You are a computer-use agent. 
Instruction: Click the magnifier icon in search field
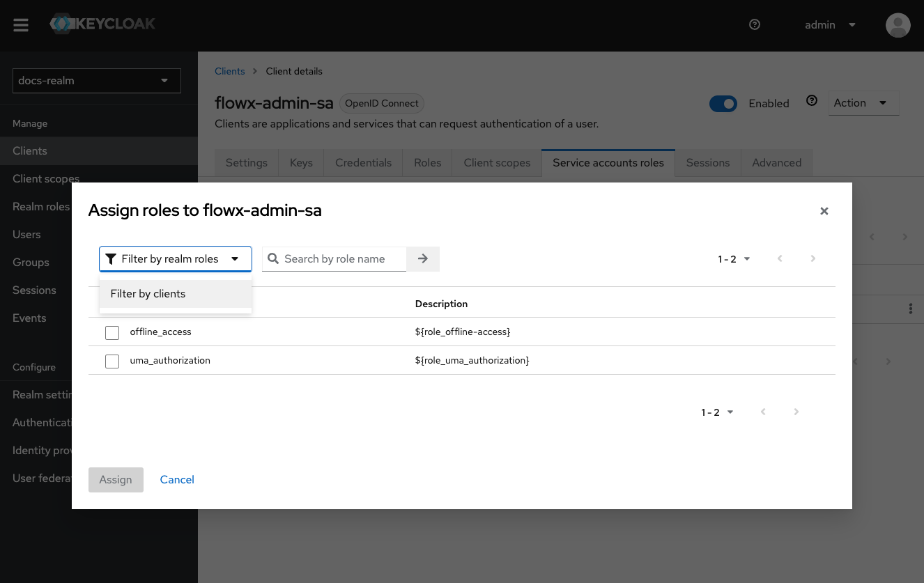pyautogui.click(x=274, y=259)
